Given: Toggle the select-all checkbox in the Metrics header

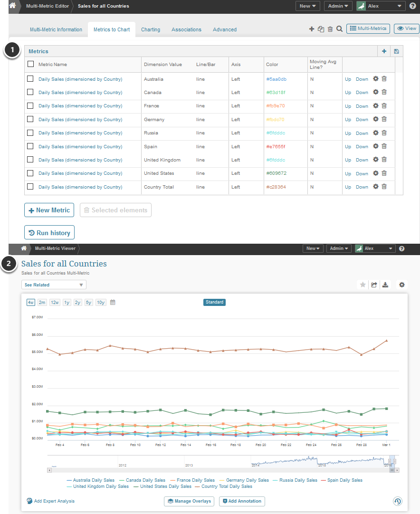Looking at the screenshot, I should pos(30,64).
